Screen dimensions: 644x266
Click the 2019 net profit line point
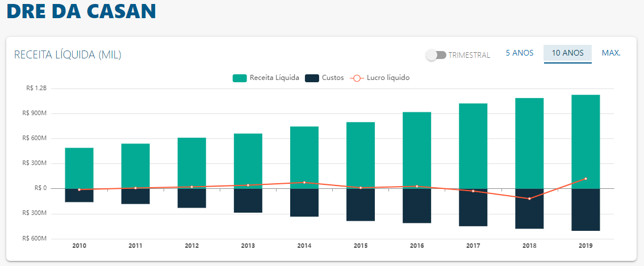586,179
